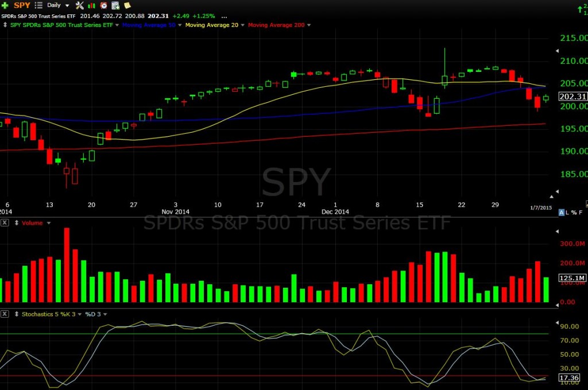Expand the SPY SPDRs S&P 500 Trust Series ETF dropdown
This screenshot has width=588, height=390.
117,25
